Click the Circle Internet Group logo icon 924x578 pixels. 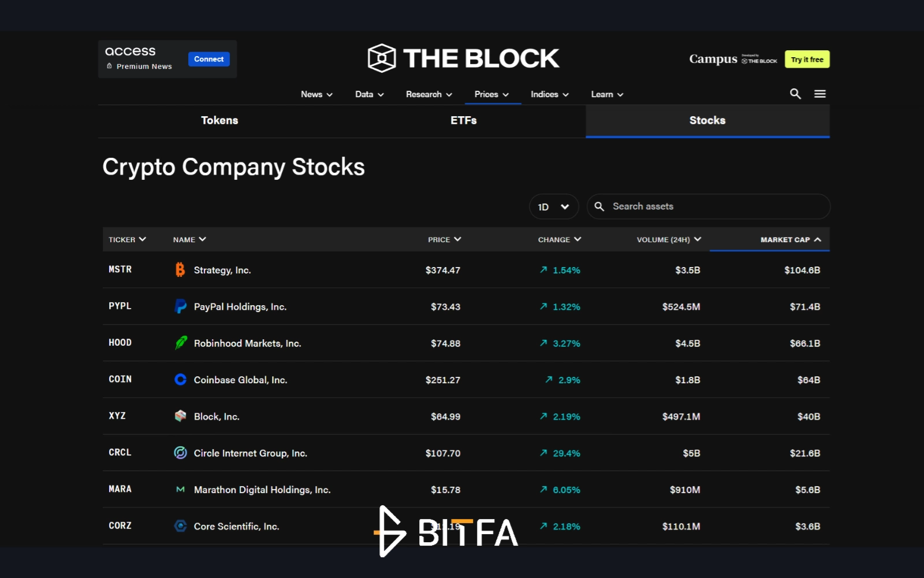[x=180, y=453]
